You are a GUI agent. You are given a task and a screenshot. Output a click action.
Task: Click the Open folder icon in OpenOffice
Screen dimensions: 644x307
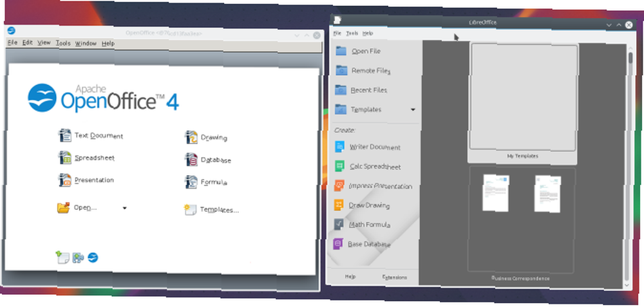click(x=63, y=207)
